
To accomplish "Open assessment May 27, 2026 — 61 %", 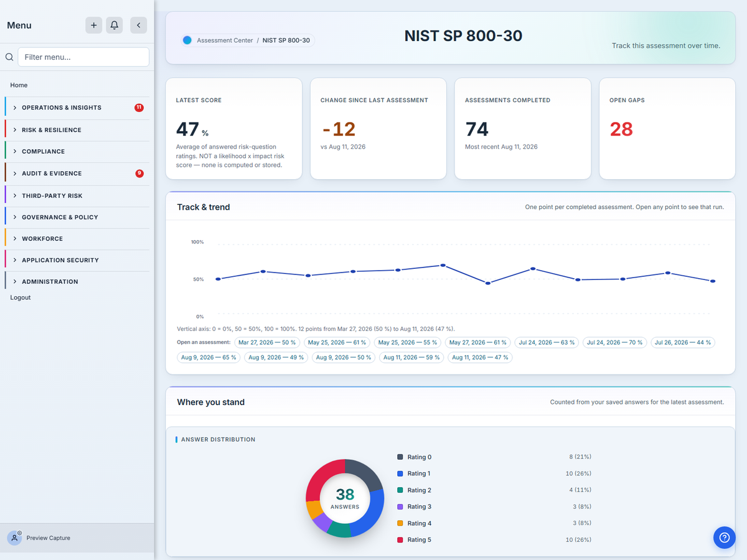I will [x=477, y=342].
